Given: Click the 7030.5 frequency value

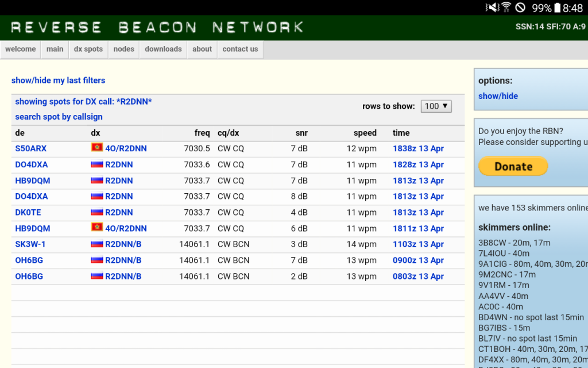Looking at the screenshot, I should pos(197,148).
